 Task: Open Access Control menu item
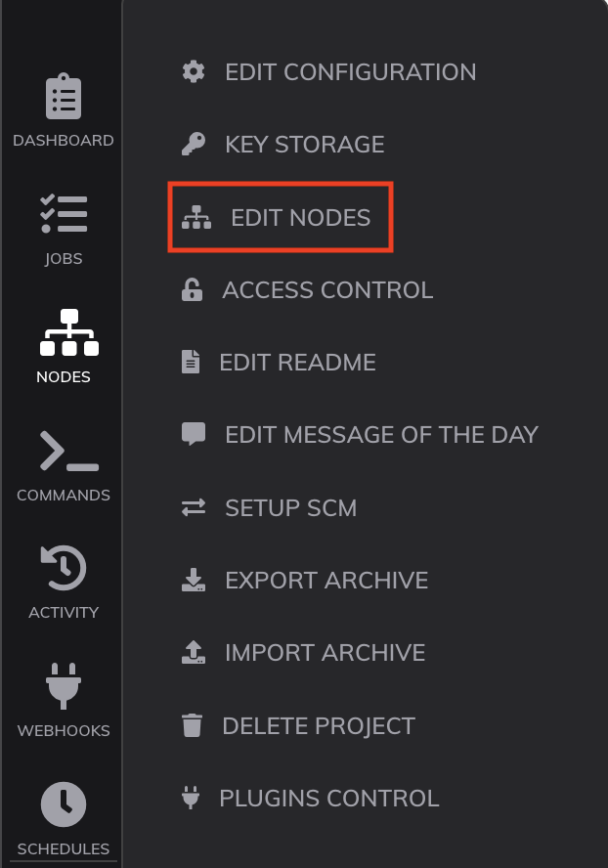click(x=307, y=290)
